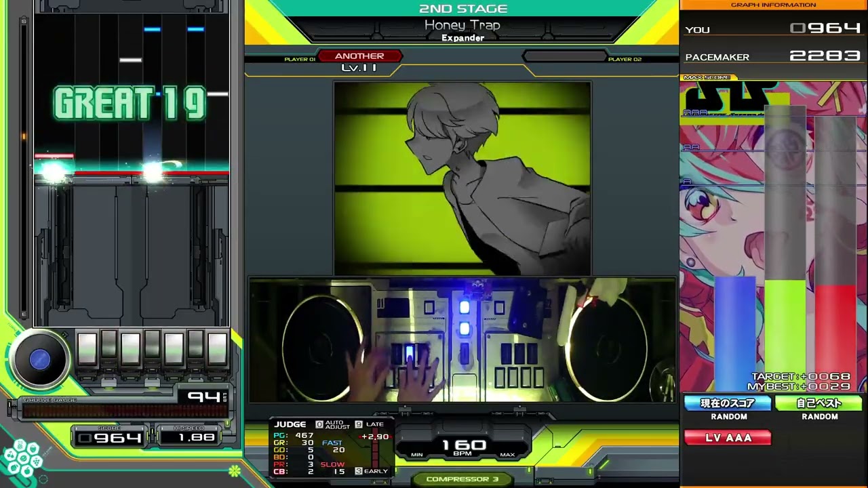The height and width of the screenshot is (488, 868).
Task: Click the vertical fast/slow timing meter
Action: click(374, 449)
